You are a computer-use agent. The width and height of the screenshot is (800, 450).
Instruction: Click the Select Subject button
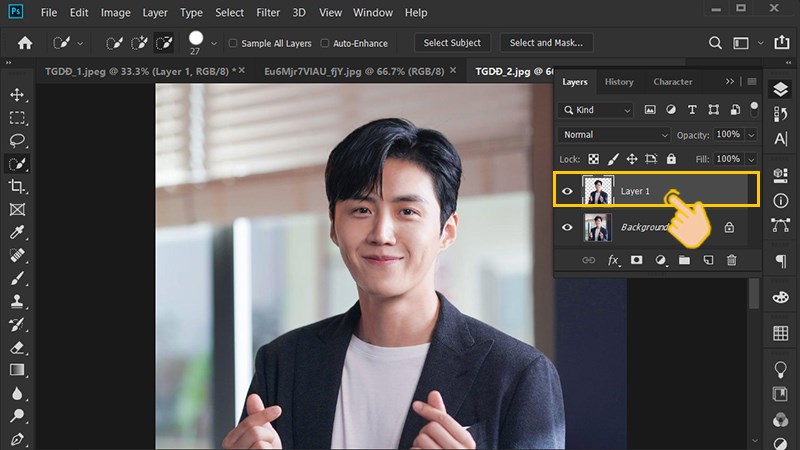[452, 43]
